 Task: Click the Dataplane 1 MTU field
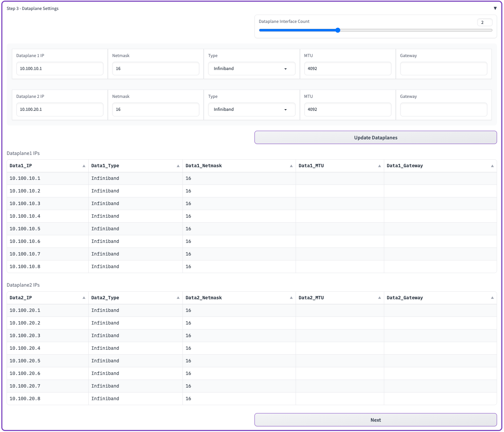pos(347,69)
